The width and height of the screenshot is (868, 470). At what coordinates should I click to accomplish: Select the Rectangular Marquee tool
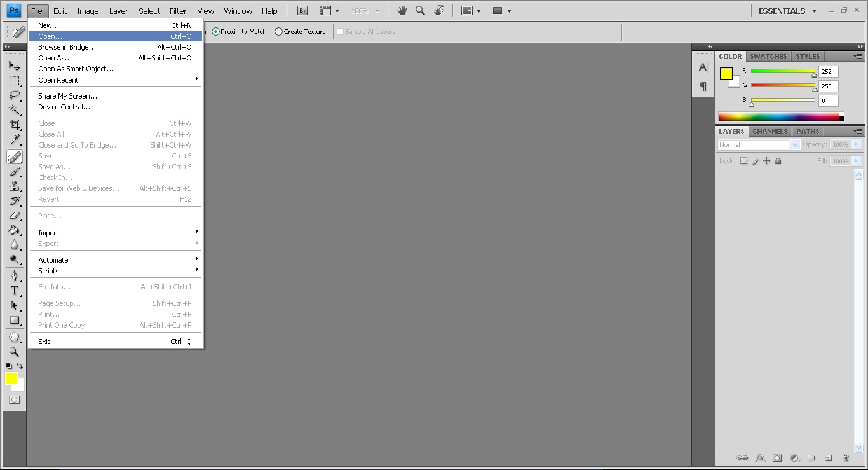tap(14, 81)
